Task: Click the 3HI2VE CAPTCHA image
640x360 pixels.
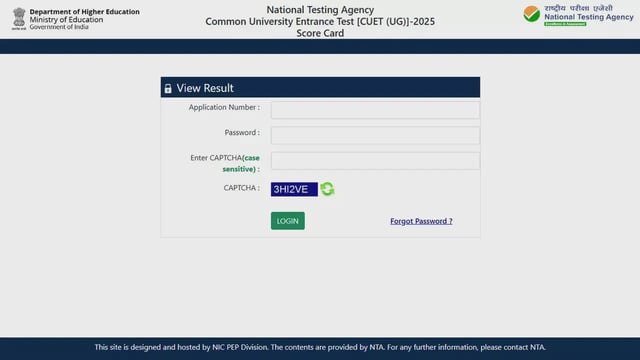Action: (294, 189)
